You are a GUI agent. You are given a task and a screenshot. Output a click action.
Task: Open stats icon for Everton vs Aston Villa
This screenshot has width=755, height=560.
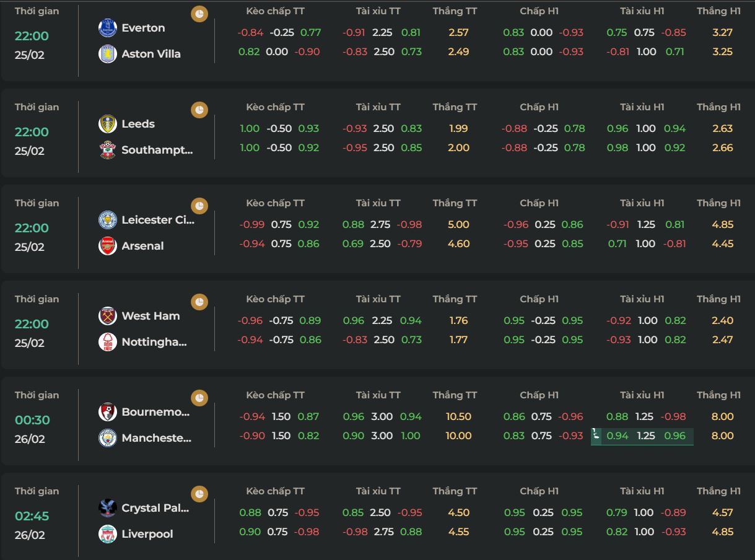point(199,14)
